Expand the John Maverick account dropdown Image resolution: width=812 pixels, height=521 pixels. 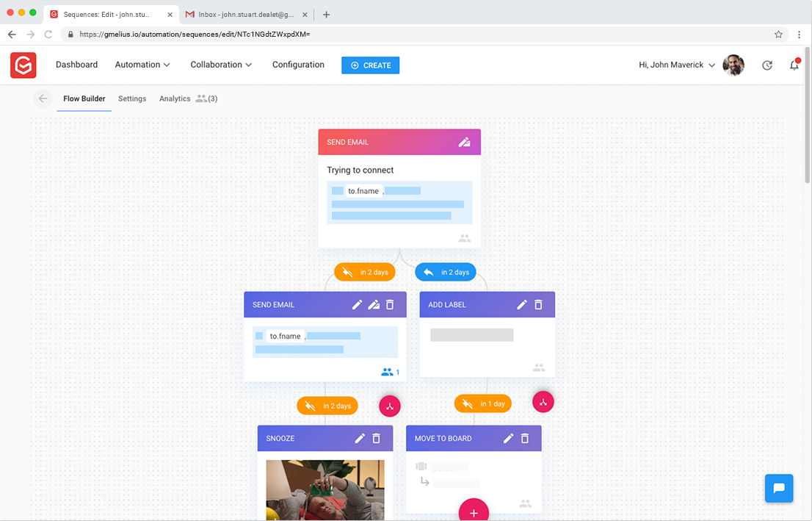point(674,65)
